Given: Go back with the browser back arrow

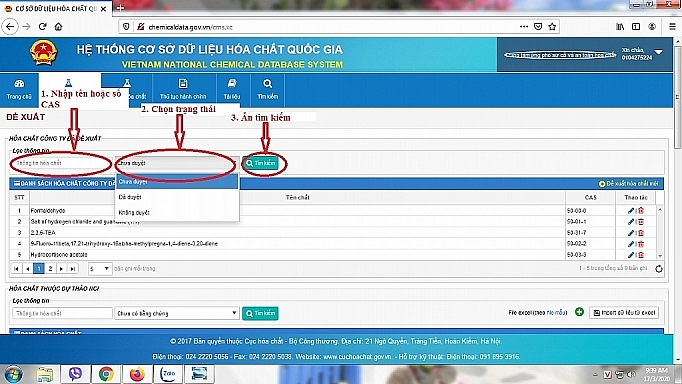Looking at the screenshot, I should [10, 27].
